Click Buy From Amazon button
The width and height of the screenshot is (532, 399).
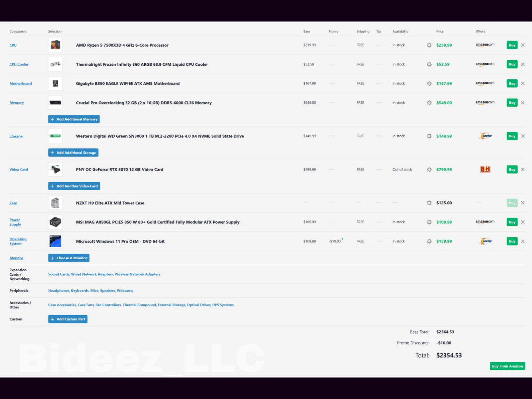click(507, 366)
